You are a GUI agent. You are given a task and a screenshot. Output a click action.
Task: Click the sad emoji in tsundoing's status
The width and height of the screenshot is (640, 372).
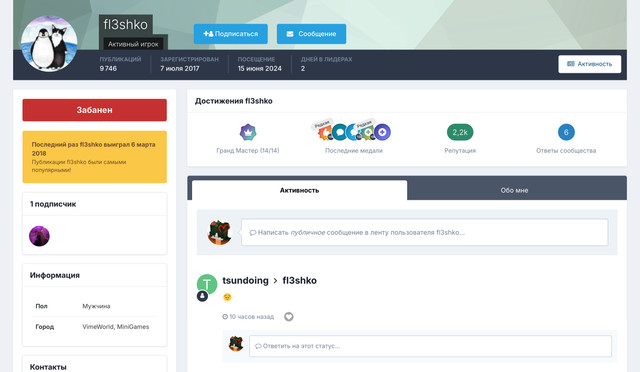pos(227,297)
